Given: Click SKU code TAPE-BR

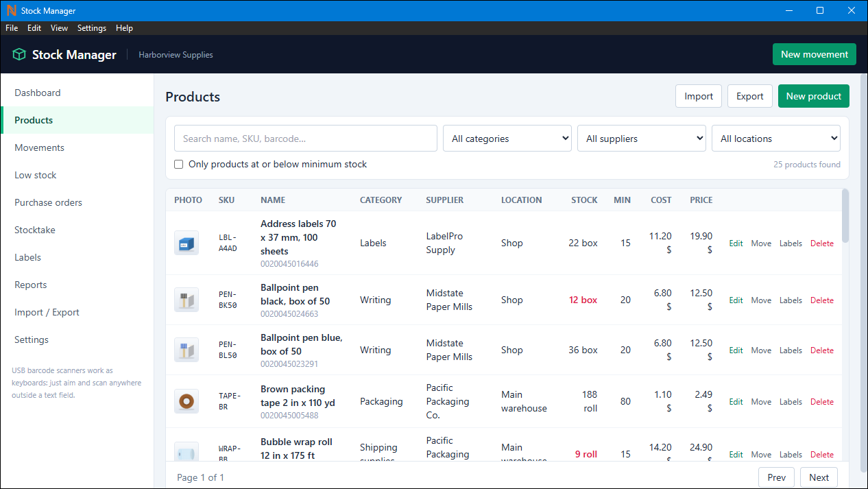Looking at the screenshot, I should pyautogui.click(x=230, y=401).
